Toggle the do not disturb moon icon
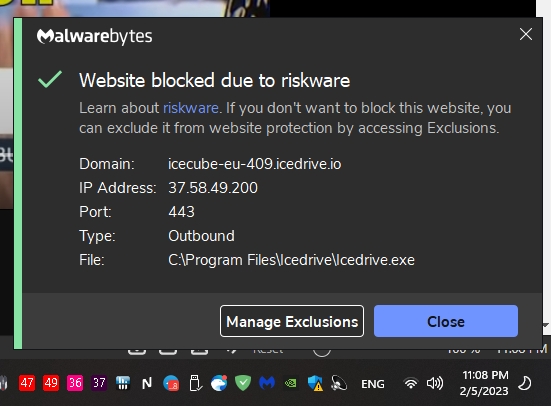Image resolution: width=551 pixels, height=406 pixels. (525, 383)
